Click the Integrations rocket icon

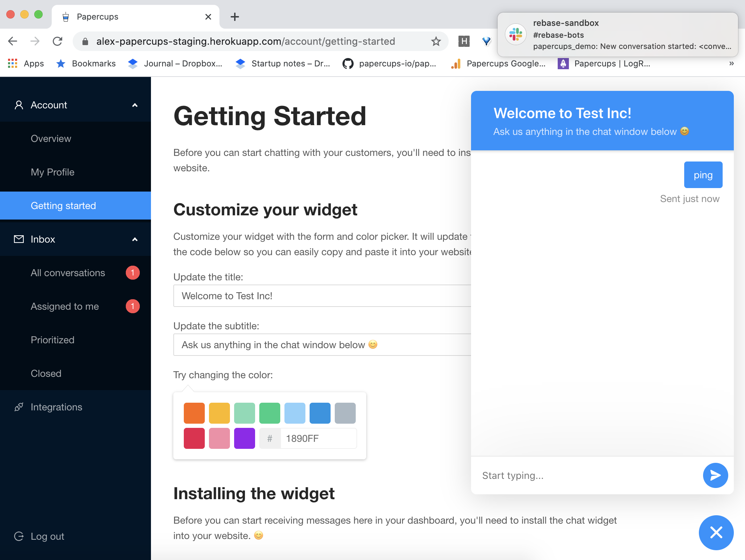tap(19, 407)
